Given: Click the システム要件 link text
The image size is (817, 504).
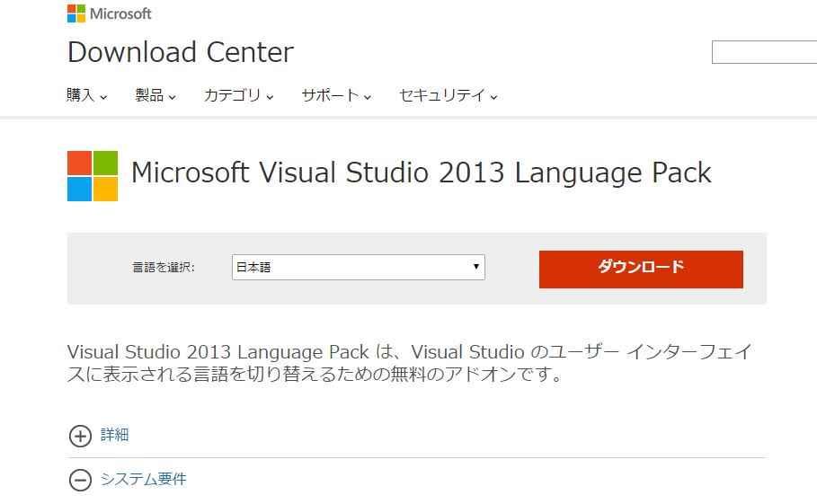Looking at the screenshot, I should 144,480.
